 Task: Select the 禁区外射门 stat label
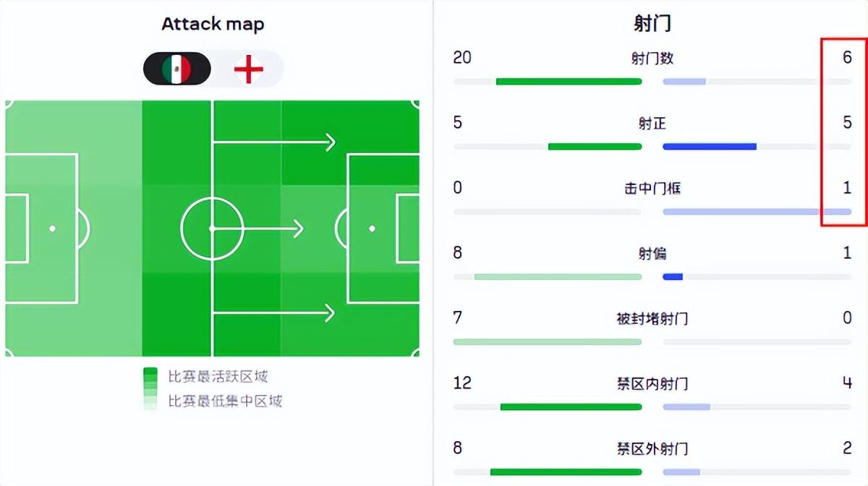pos(652,448)
